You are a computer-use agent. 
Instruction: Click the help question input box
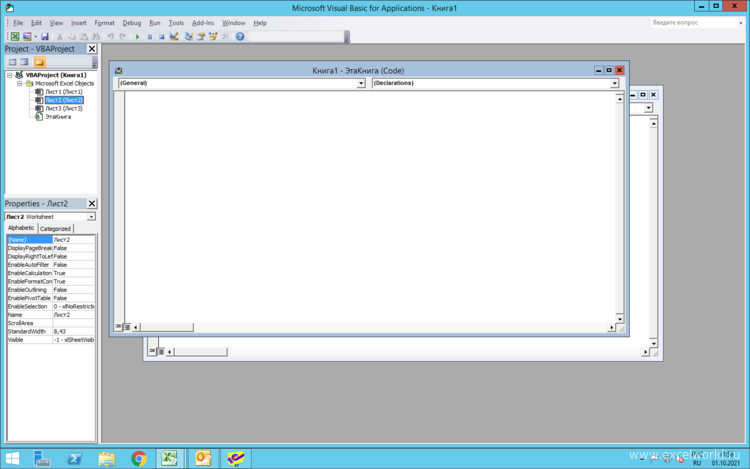coord(693,22)
